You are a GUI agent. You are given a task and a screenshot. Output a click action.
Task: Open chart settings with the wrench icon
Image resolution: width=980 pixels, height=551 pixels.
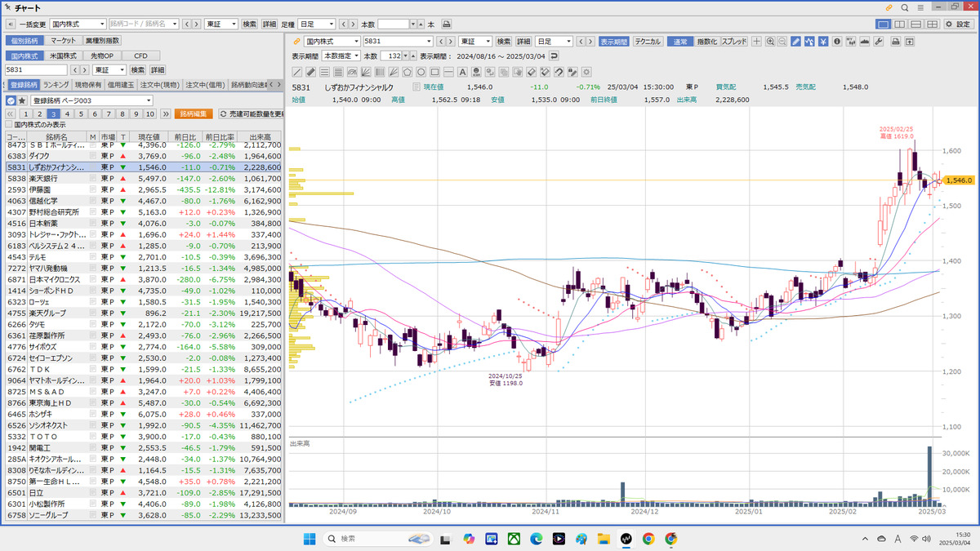(879, 41)
